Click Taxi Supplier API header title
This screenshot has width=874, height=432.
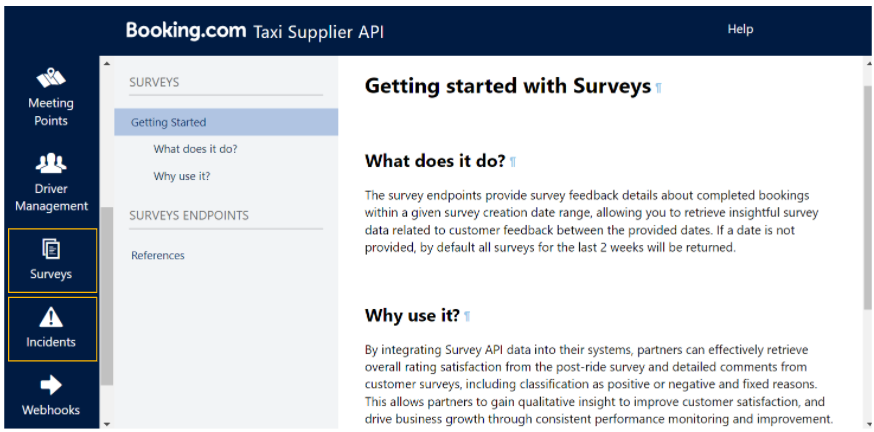click(x=318, y=32)
